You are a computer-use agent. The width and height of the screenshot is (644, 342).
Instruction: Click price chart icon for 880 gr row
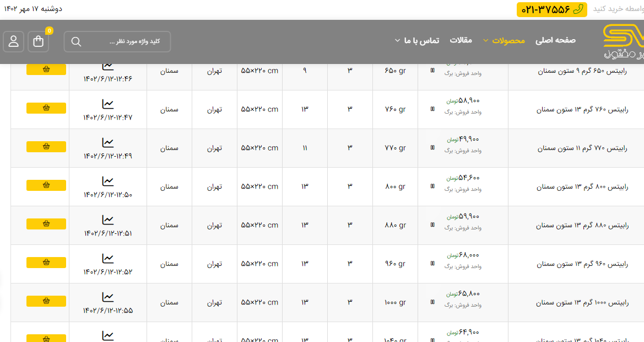[108, 220]
